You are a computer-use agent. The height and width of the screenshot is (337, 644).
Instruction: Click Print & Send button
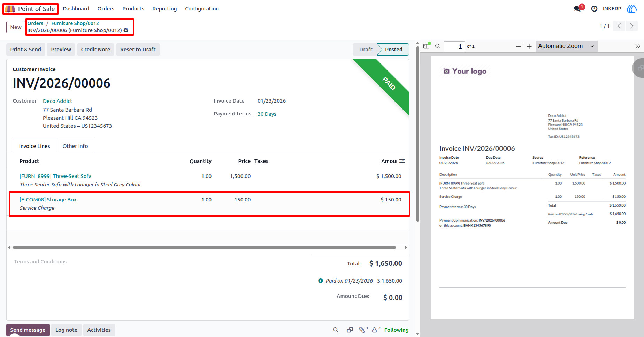[26, 50]
